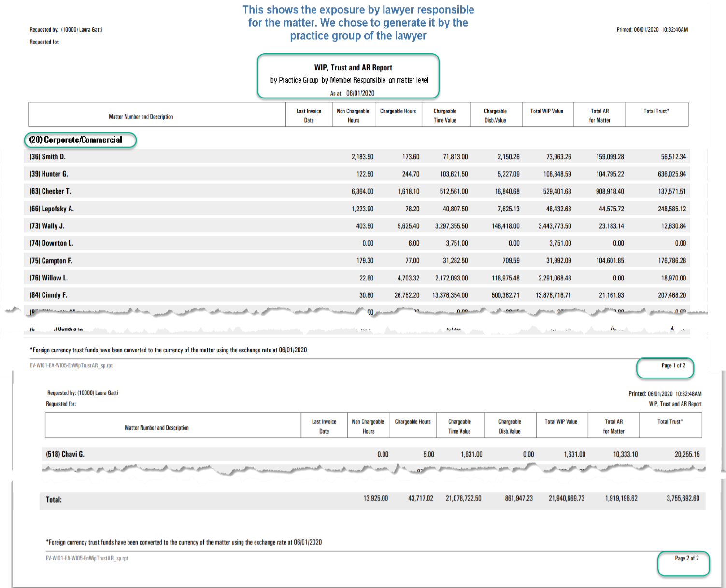Select the (75) Campton F. row label
726x588 pixels.
point(51,261)
